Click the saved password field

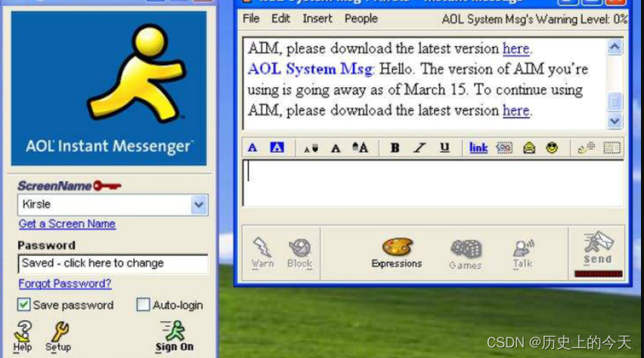coord(113,263)
